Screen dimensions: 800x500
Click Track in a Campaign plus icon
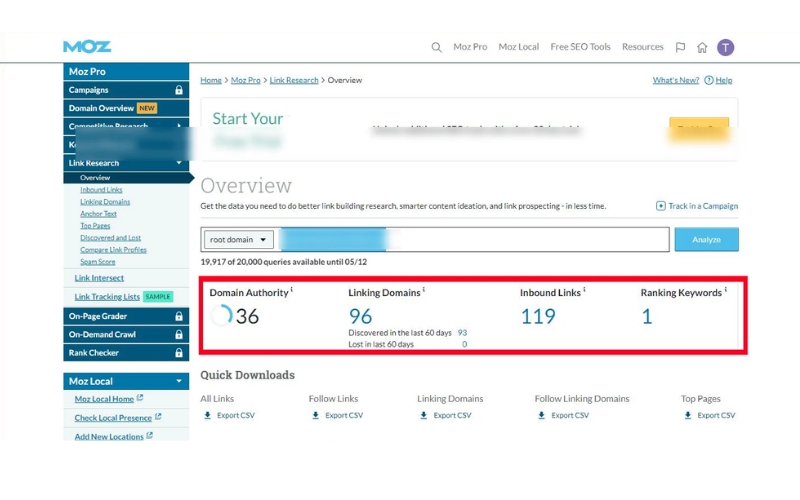[x=660, y=206]
